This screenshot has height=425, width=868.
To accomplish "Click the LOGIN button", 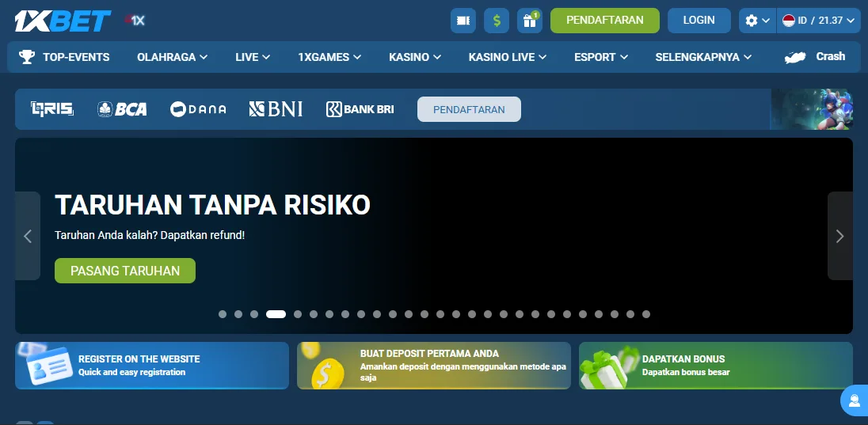I will (699, 21).
